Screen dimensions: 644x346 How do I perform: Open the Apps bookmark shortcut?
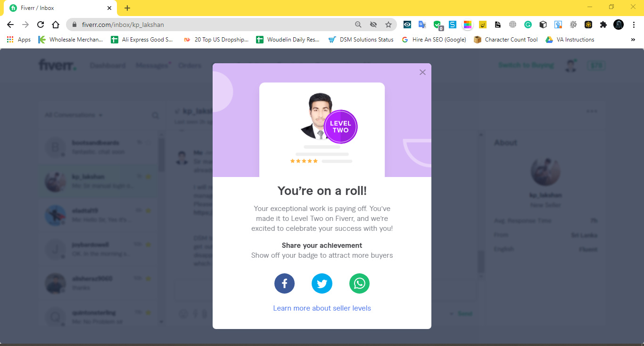tap(19, 40)
